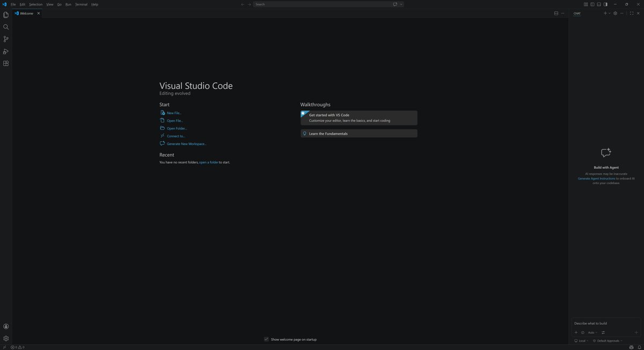Open Customize Layout icon in title bar

click(x=586, y=4)
